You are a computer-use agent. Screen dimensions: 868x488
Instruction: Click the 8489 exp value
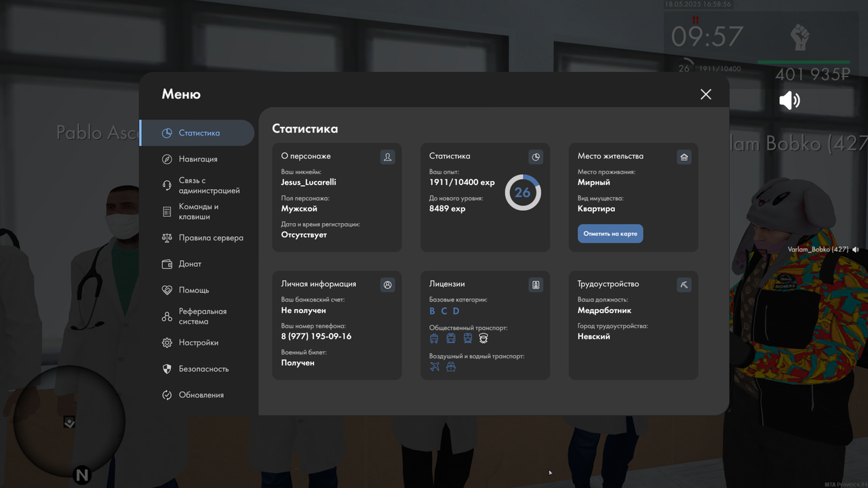448,209
